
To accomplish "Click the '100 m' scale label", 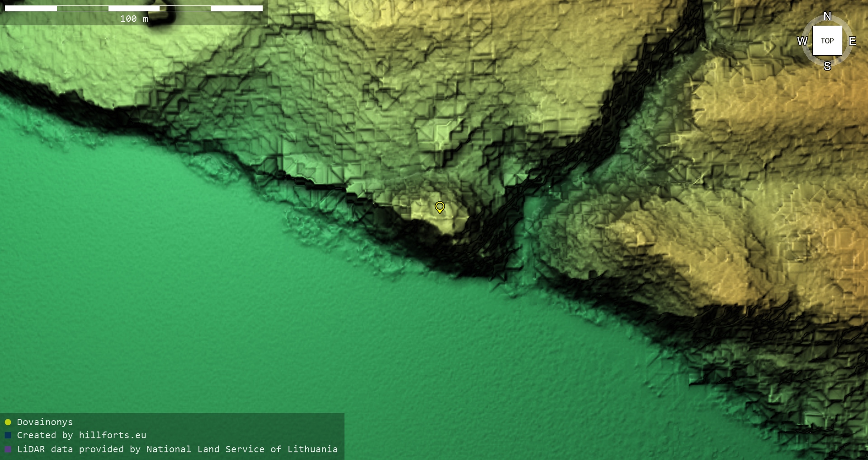I will tap(134, 19).
